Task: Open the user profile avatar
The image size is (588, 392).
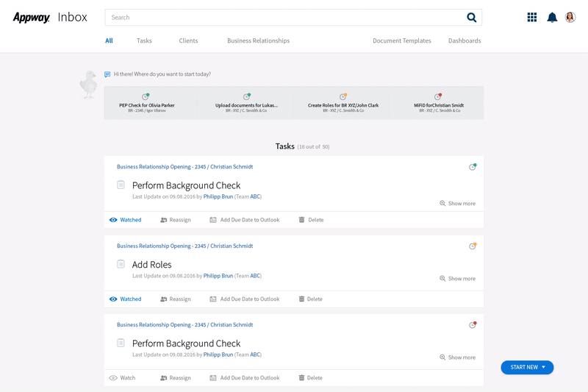Action: (570, 18)
